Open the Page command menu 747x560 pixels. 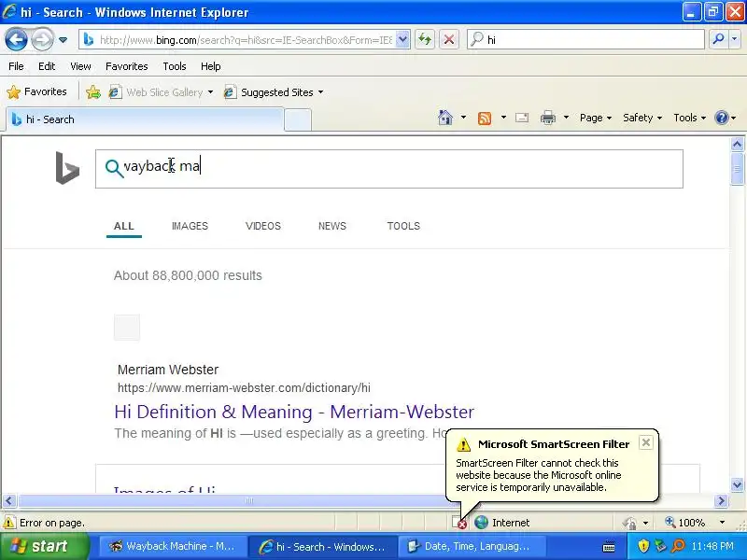(x=596, y=118)
